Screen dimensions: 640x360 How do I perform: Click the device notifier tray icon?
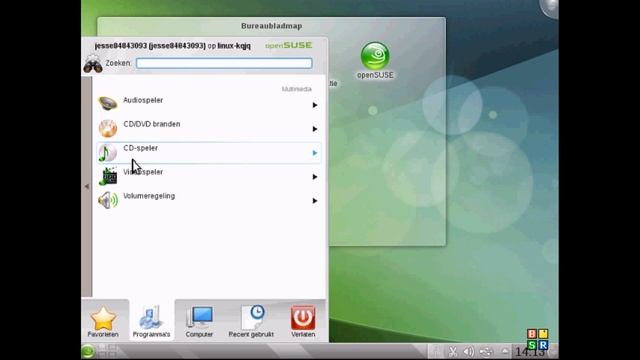(x=486, y=351)
